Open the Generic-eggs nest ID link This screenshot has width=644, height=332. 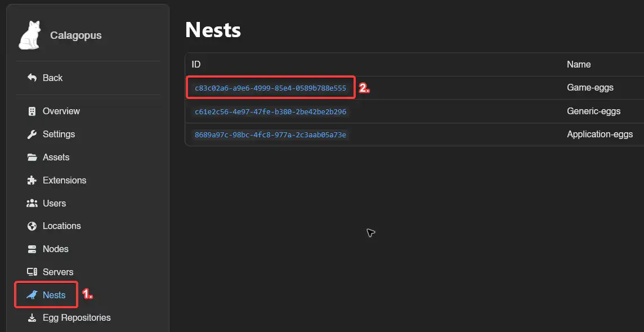tap(270, 112)
